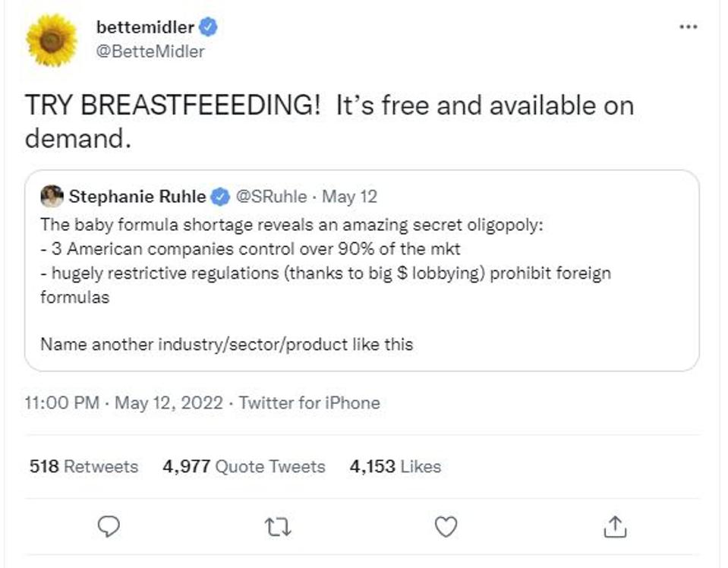The height and width of the screenshot is (568, 728).
Task: View the 4,977 Quote Tweets
Action: 244,466
